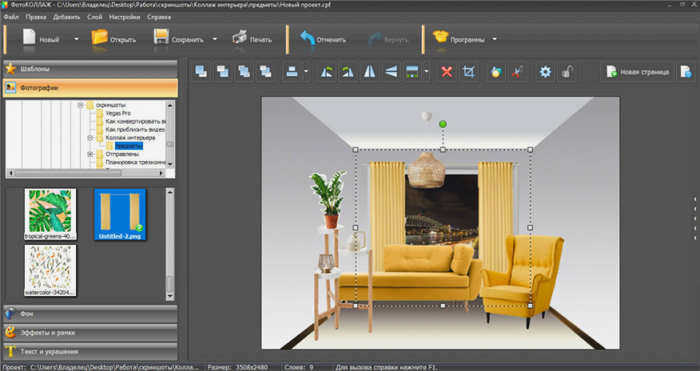Expand the Фон panel
This screenshot has height=371, width=700.
90,314
